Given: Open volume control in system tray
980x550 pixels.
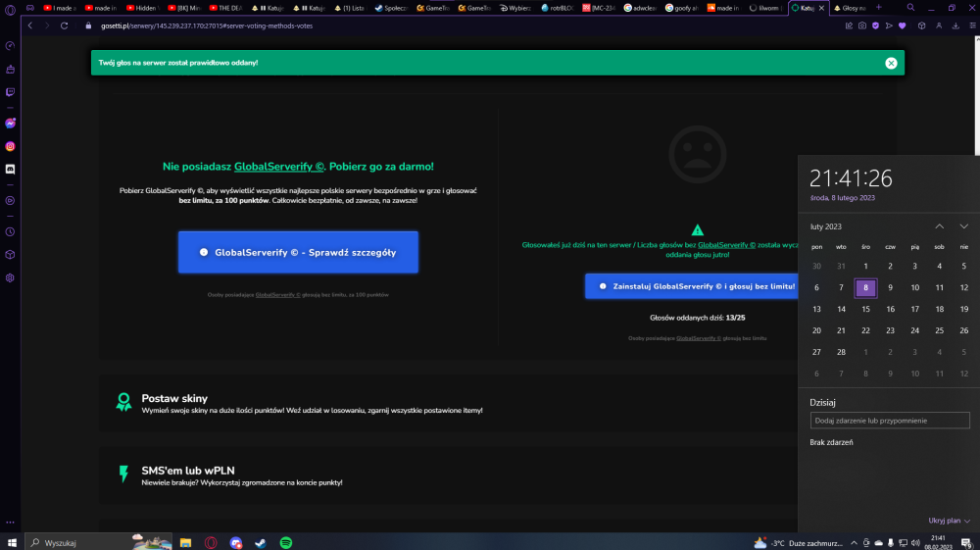Looking at the screenshot, I should (915, 542).
